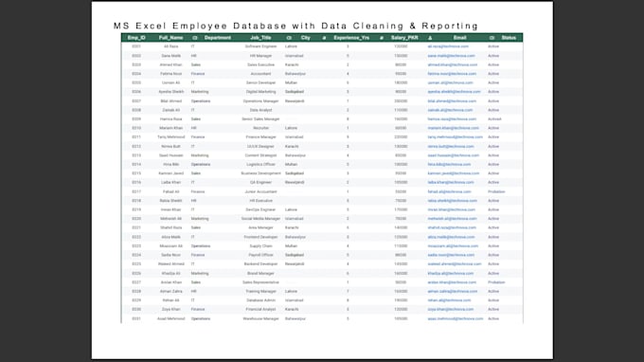The height and width of the screenshot is (362, 644).
Task: Open the sana.malik@technova.com email link
Action: 451,56
